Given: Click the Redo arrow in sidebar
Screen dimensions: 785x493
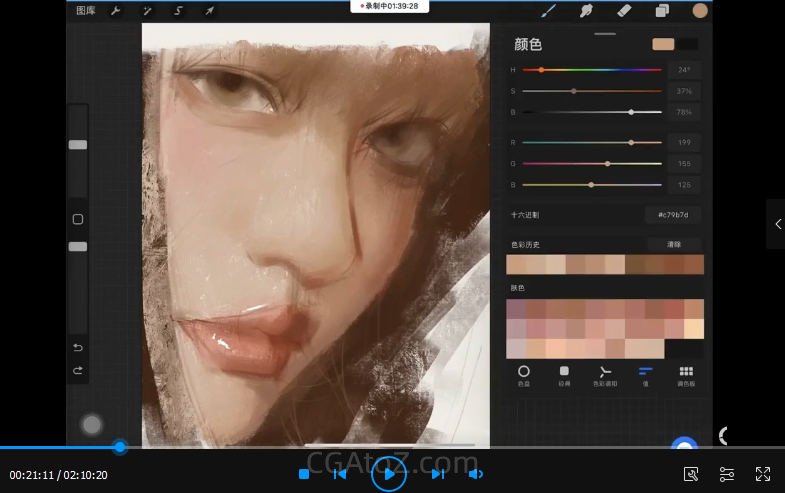Looking at the screenshot, I should [x=78, y=370].
